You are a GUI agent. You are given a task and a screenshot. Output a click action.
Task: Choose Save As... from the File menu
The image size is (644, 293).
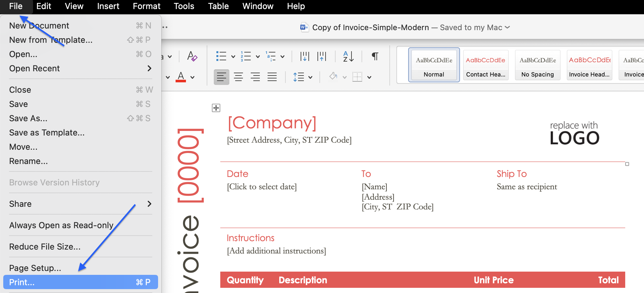coord(81,118)
